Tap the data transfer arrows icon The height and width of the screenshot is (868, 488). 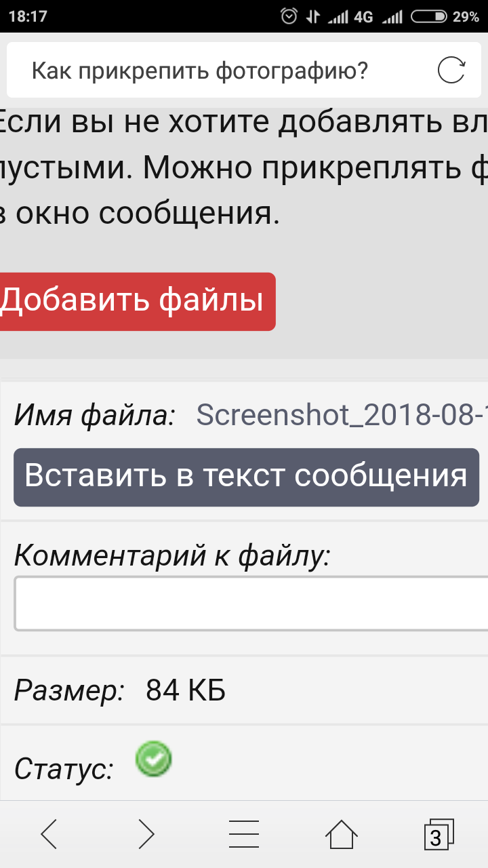(x=313, y=16)
